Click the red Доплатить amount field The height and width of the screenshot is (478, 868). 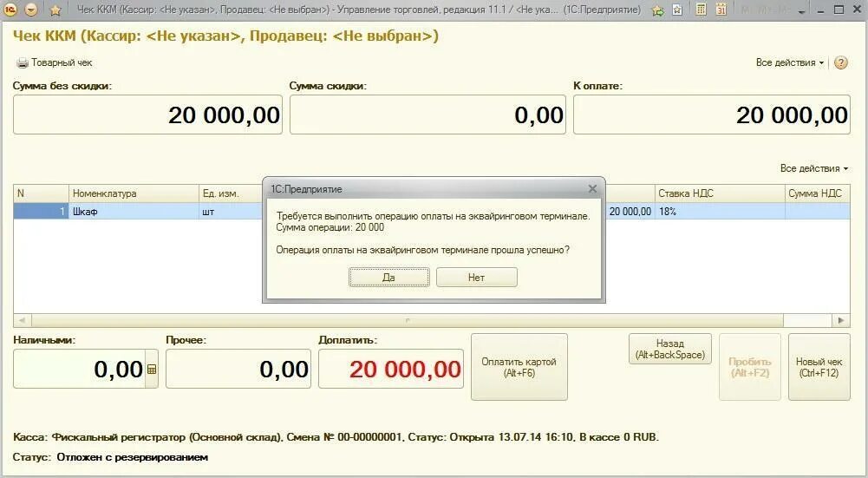click(x=391, y=369)
